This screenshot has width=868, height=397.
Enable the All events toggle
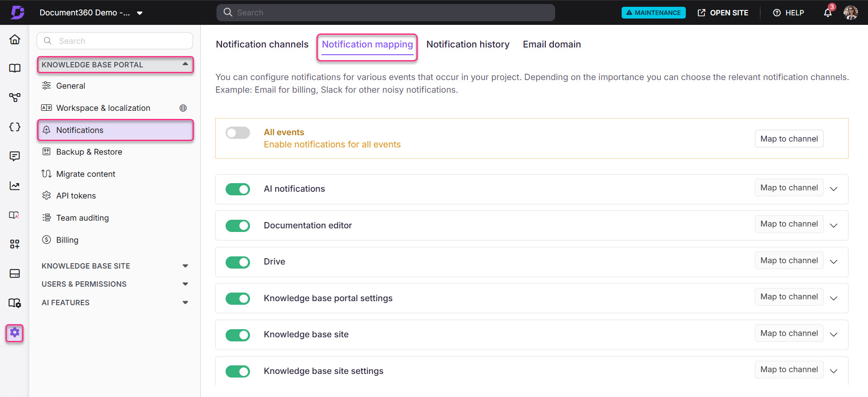pos(238,132)
